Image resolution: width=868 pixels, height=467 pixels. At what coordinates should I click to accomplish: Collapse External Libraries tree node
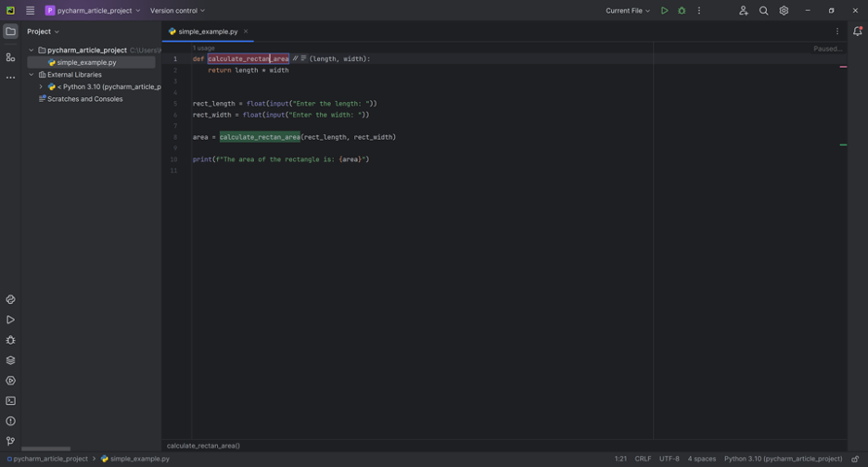tap(32, 75)
